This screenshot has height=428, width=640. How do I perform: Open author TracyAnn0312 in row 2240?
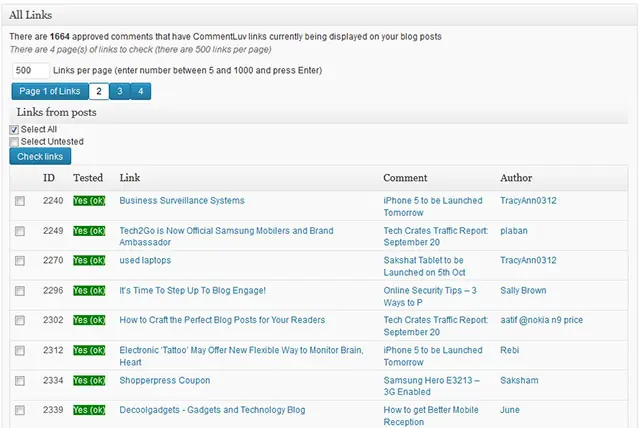click(528, 201)
